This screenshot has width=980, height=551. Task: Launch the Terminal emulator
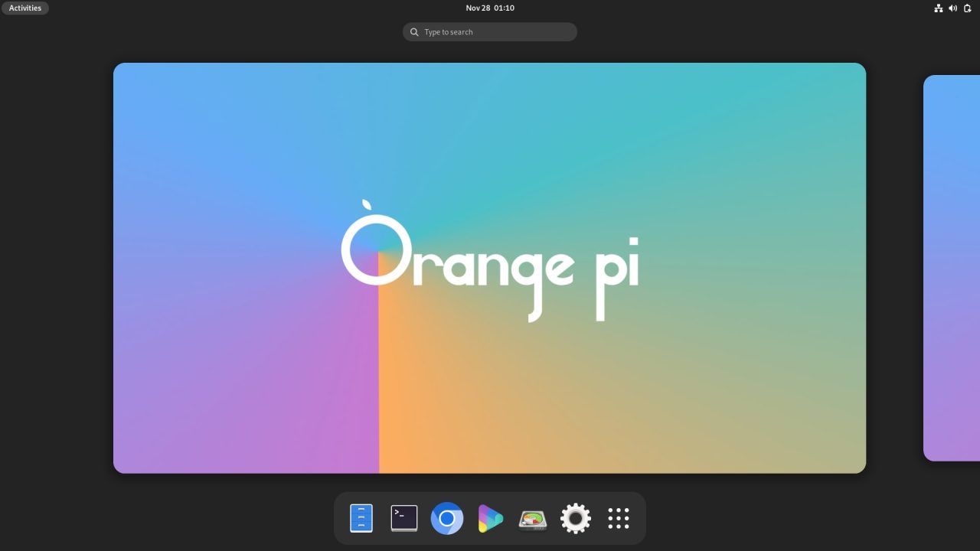[403, 518]
